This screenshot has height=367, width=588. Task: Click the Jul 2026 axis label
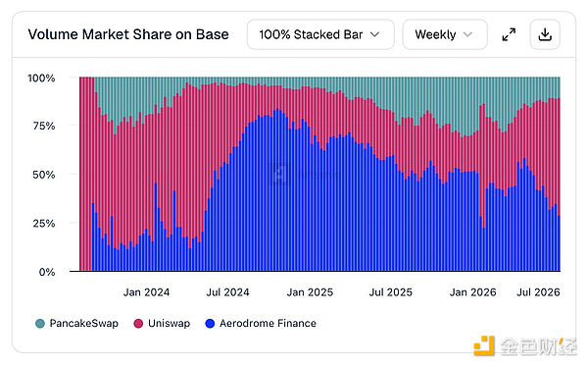[538, 292]
